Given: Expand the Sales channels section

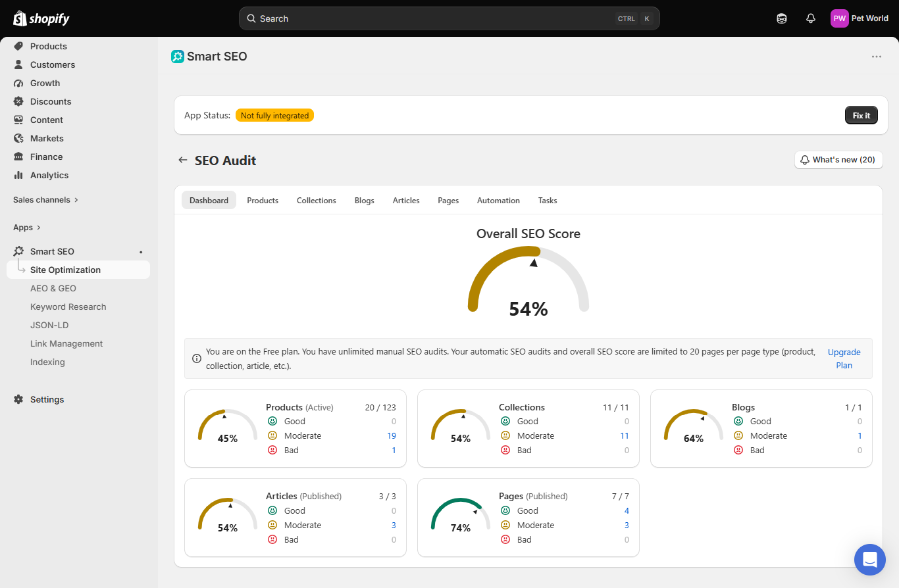Looking at the screenshot, I should coord(45,200).
